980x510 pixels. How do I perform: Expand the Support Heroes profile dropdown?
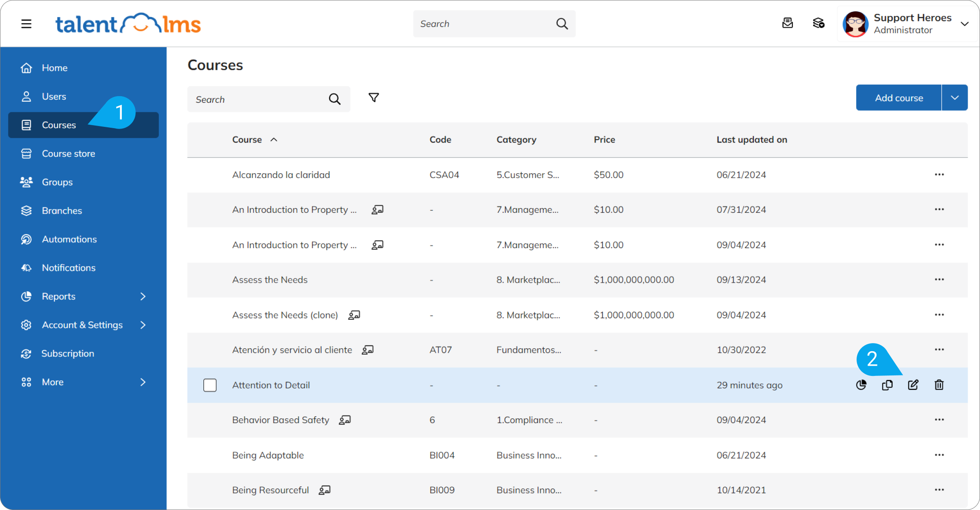[x=965, y=24]
